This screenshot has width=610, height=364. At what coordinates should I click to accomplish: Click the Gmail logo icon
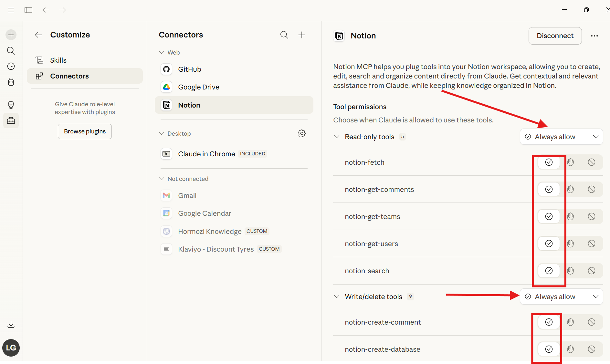[x=166, y=195]
